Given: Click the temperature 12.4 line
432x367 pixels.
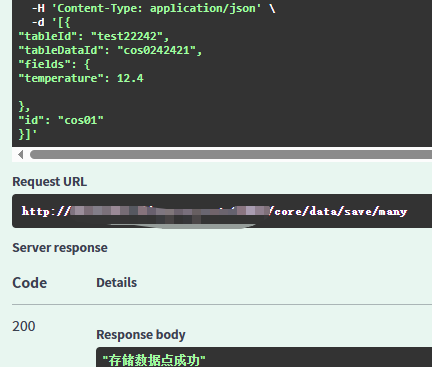Looking at the screenshot, I should click(x=81, y=78).
